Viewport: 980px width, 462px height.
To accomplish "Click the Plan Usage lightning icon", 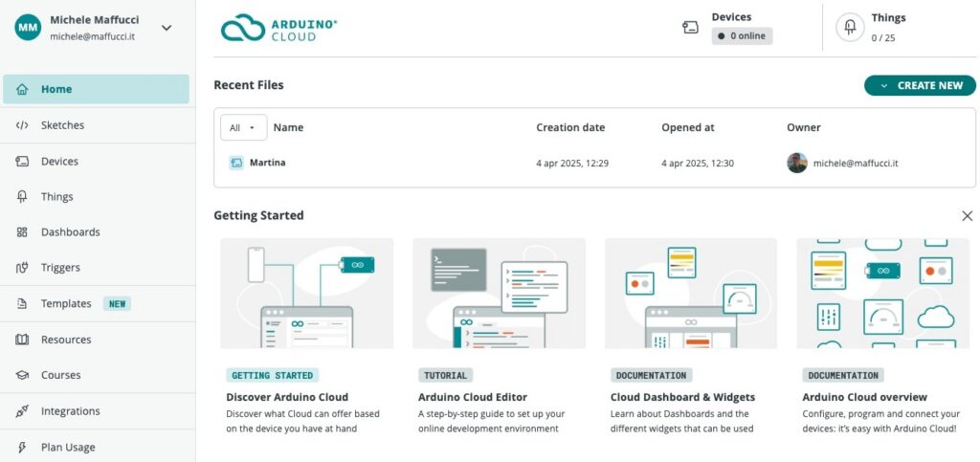I will coord(22,447).
